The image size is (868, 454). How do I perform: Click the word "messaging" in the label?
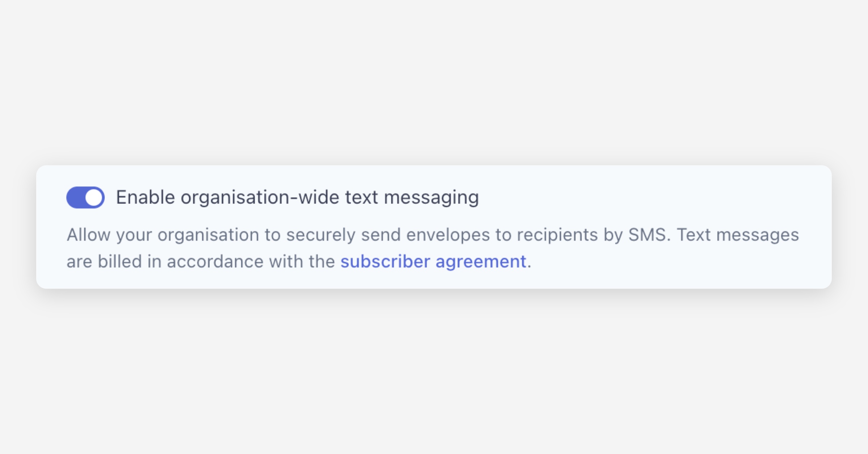pyautogui.click(x=431, y=198)
